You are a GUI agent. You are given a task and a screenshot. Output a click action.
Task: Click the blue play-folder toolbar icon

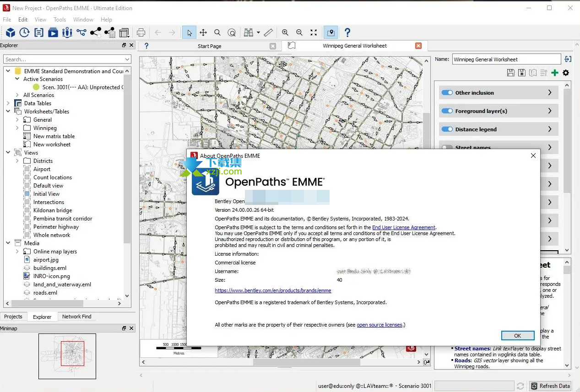(53, 32)
